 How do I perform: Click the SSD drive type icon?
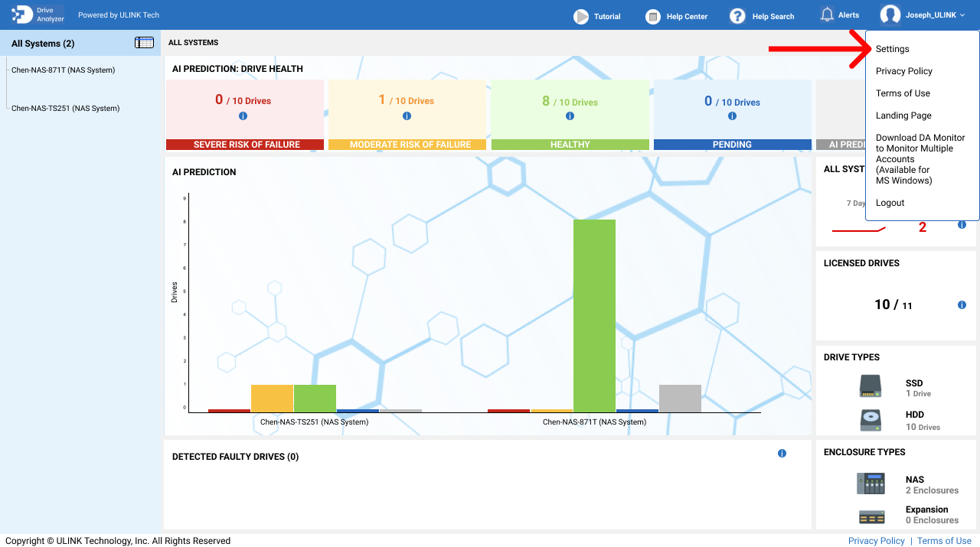click(x=871, y=386)
